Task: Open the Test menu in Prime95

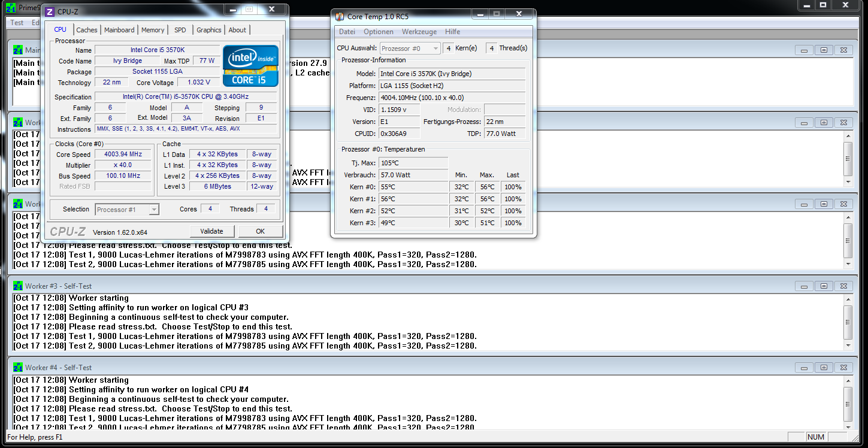Action: tap(17, 23)
